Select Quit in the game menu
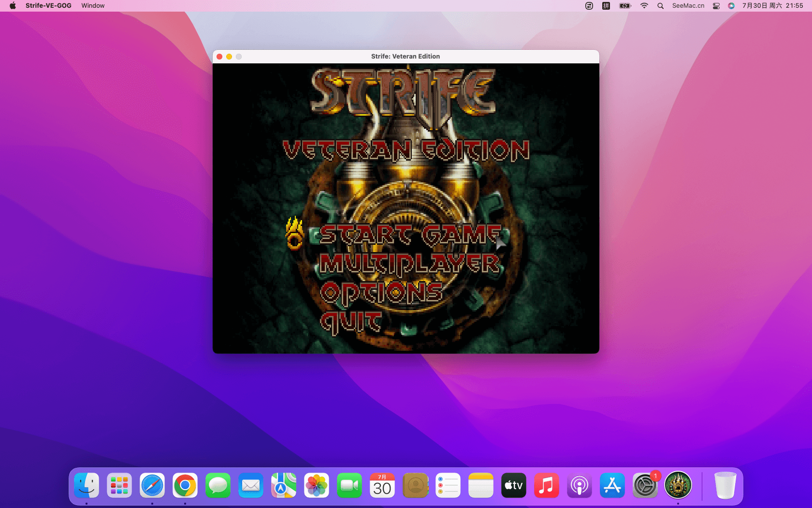 [351, 322]
